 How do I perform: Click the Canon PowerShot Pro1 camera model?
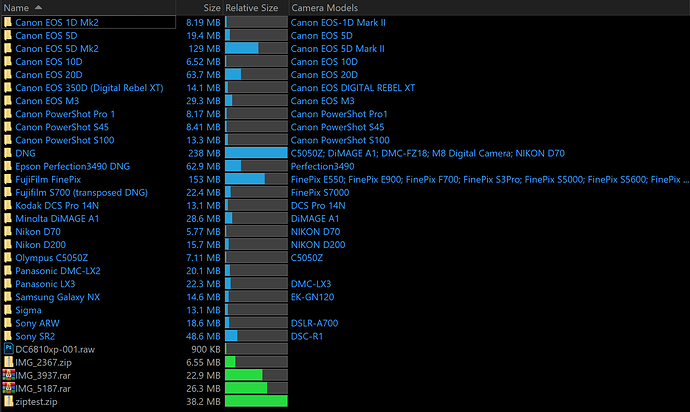[339, 114]
